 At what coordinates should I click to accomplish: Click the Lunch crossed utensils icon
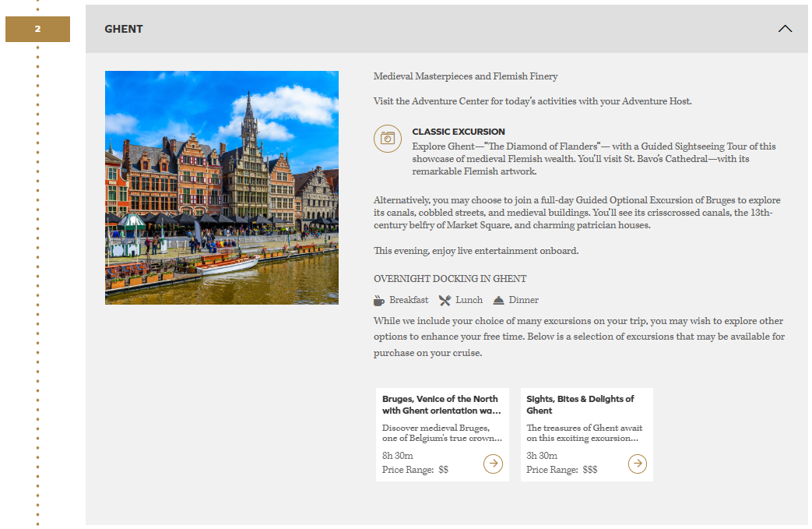[445, 301]
